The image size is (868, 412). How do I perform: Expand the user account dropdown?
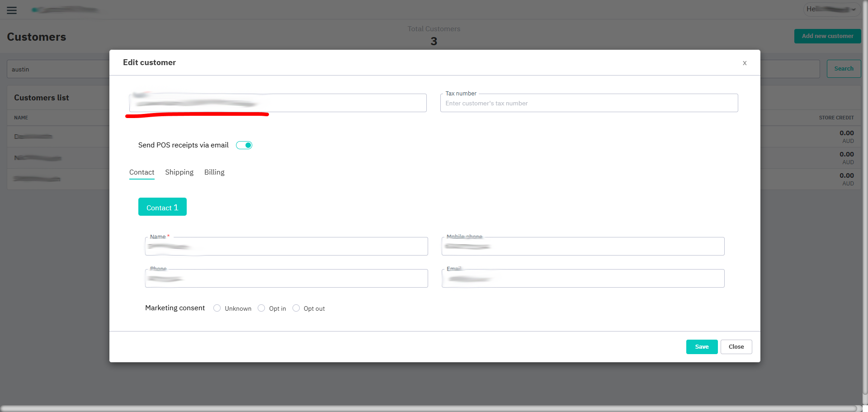831,9
